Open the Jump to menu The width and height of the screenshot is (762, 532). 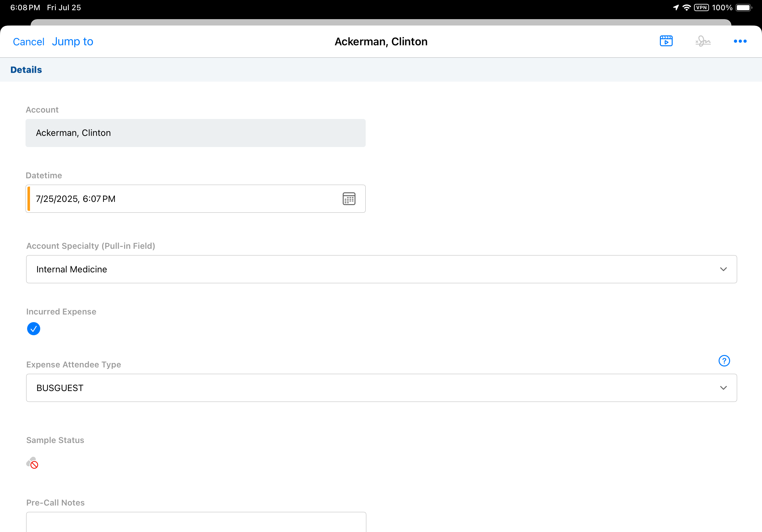coord(72,41)
